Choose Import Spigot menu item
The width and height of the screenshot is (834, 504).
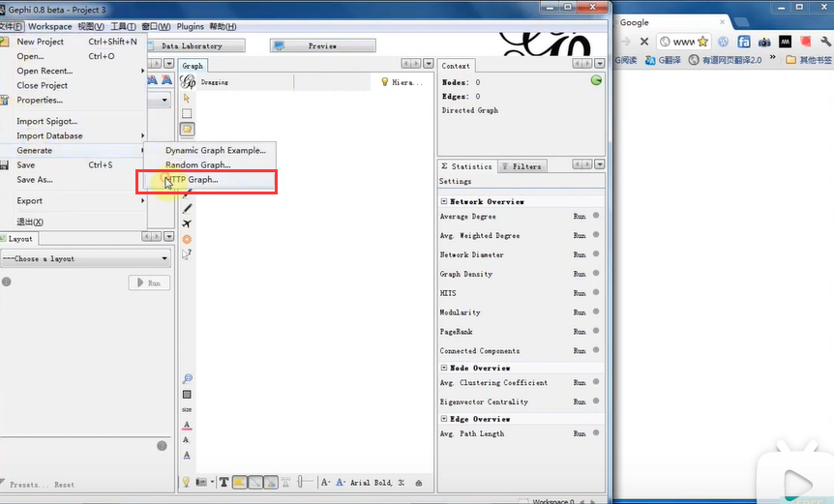coord(73,121)
